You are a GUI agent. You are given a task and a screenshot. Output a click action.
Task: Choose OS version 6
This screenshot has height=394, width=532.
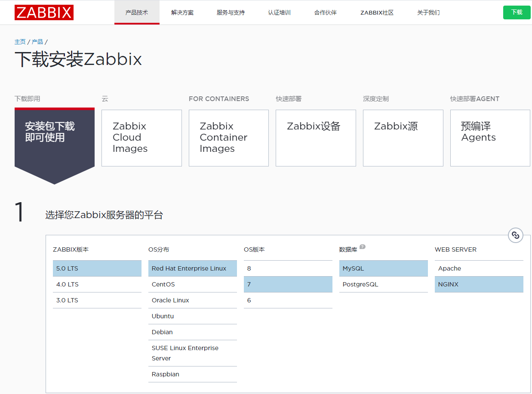[x=288, y=300]
